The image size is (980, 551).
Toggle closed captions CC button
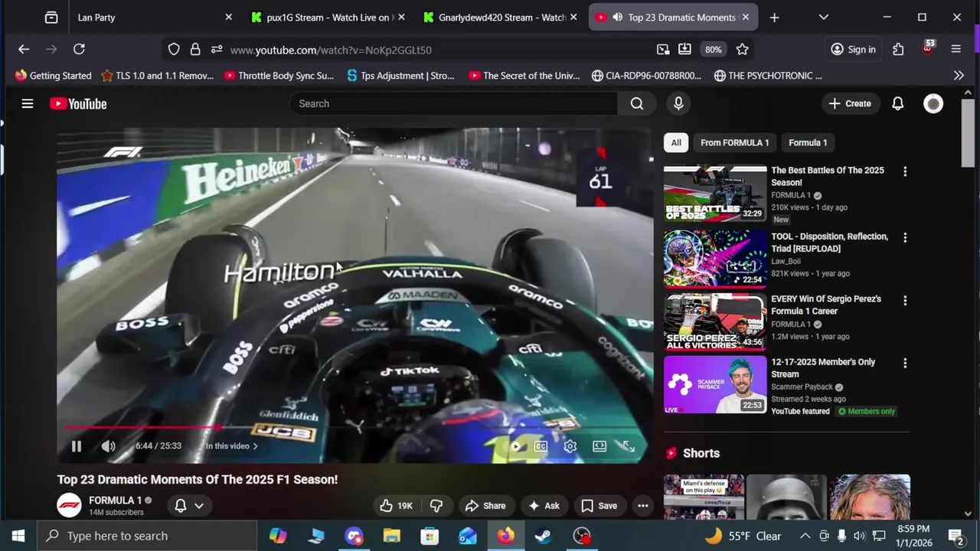click(541, 446)
